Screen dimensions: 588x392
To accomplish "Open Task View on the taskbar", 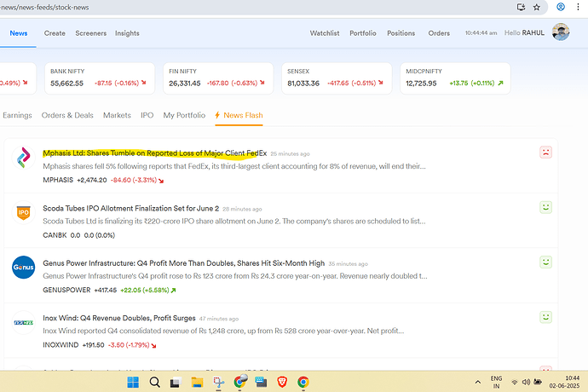I will coord(176,383).
